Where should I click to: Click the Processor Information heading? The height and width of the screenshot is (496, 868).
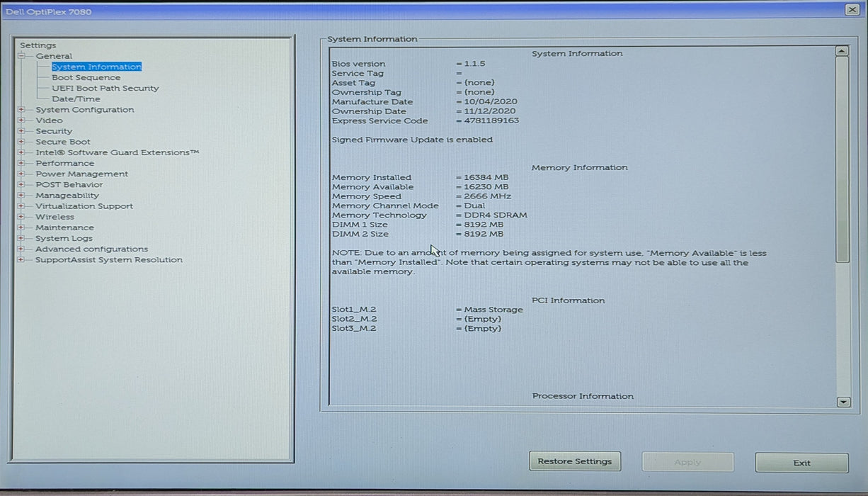pyautogui.click(x=583, y=396)
